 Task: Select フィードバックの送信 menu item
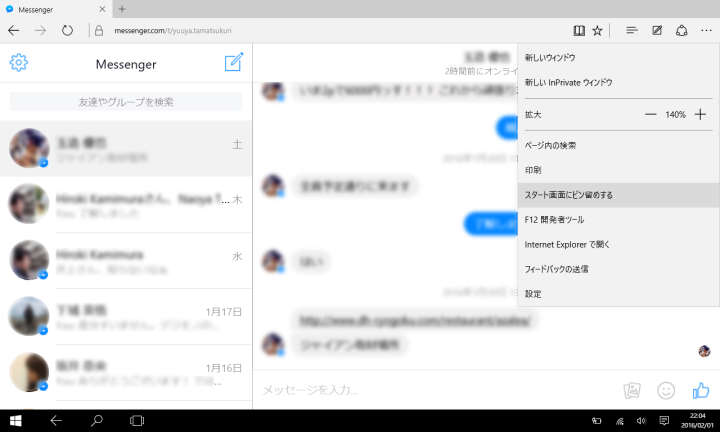point(618,269)
